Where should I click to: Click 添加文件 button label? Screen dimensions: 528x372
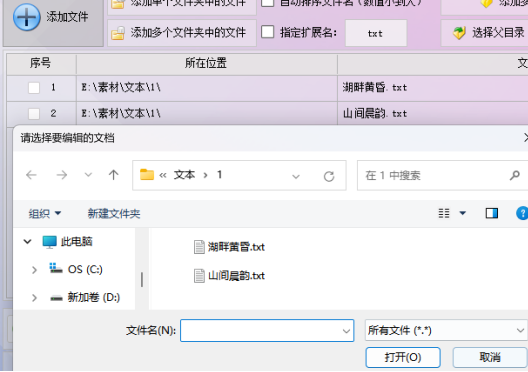pos(67,17)
